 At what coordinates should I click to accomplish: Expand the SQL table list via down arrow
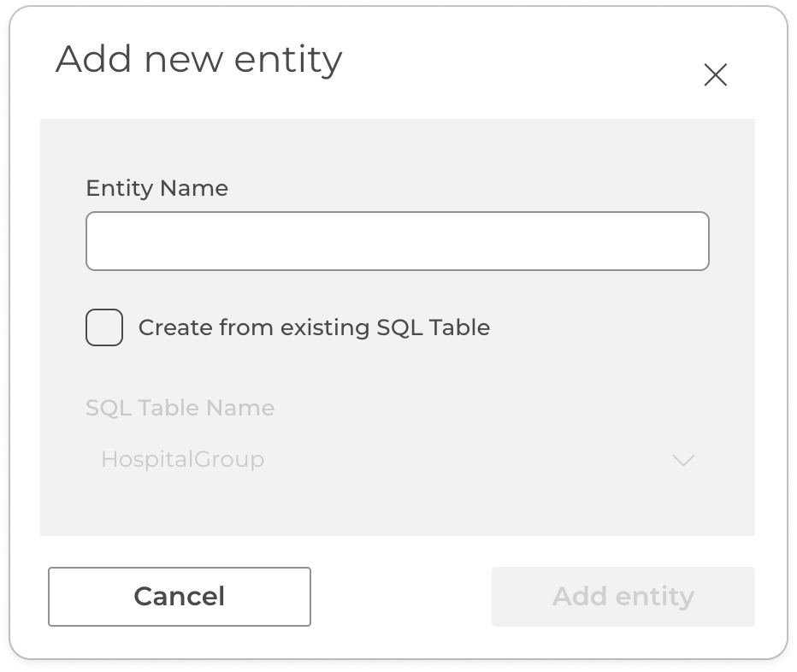pos(682,460)
